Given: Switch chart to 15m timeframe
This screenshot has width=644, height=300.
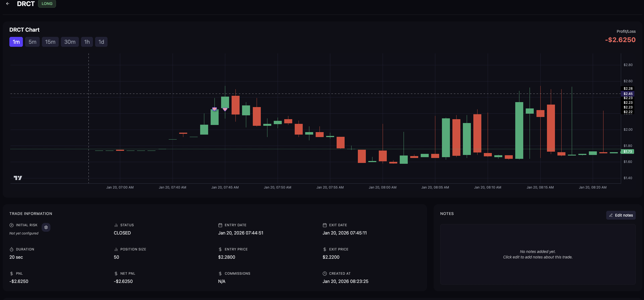Looking at the screenshot, I should click(x=50, y=42).
